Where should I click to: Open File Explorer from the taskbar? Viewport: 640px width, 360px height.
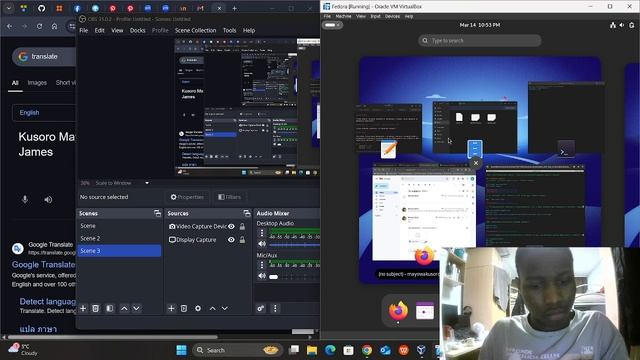coord(312,350)
